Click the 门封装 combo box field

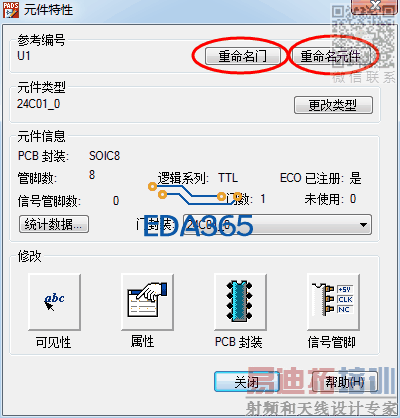(x=277, y=225)
